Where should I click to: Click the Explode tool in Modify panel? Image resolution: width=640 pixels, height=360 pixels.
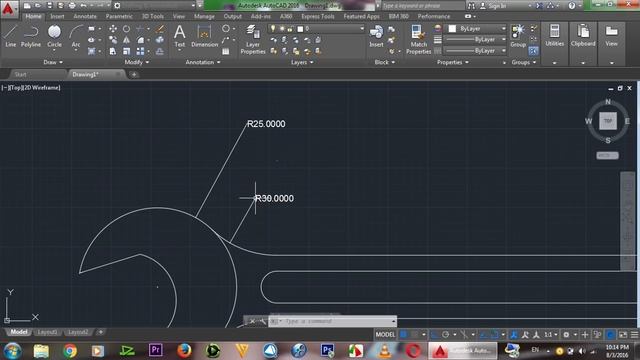[x=160, y=40]
